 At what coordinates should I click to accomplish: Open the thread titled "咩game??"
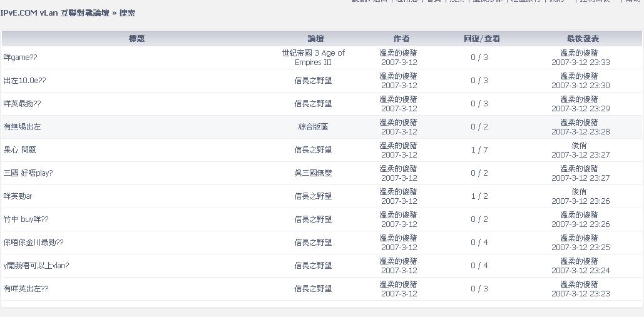click(x=20, y=58)
